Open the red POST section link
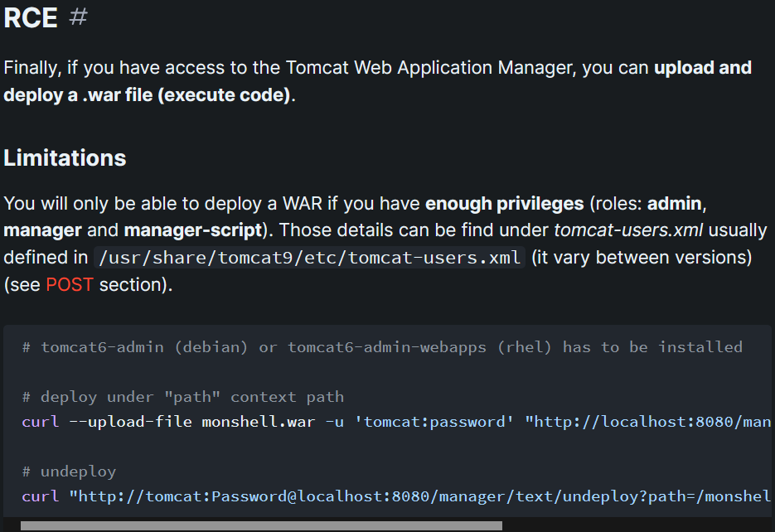Screen dimensions: 775x532 coord(69,285)
